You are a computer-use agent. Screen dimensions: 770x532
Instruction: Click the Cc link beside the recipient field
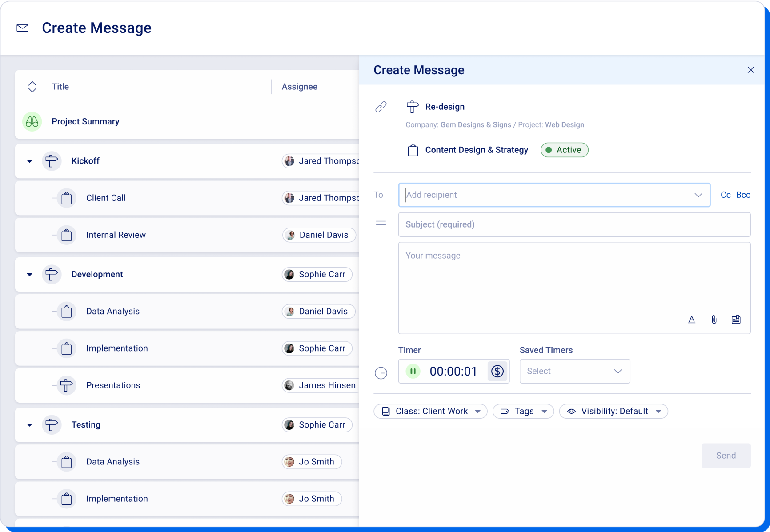click(x=726, y=195)
